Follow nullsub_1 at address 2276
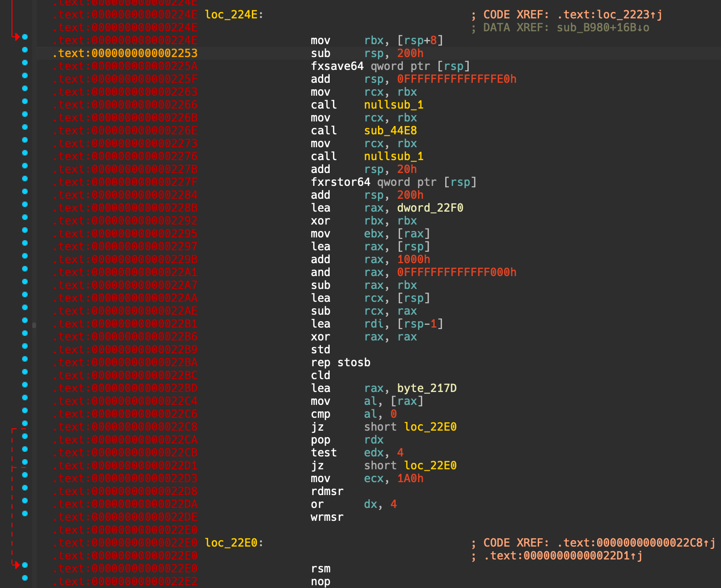The height and width of the screenshot is (588, 721). (x=394, y=156)
